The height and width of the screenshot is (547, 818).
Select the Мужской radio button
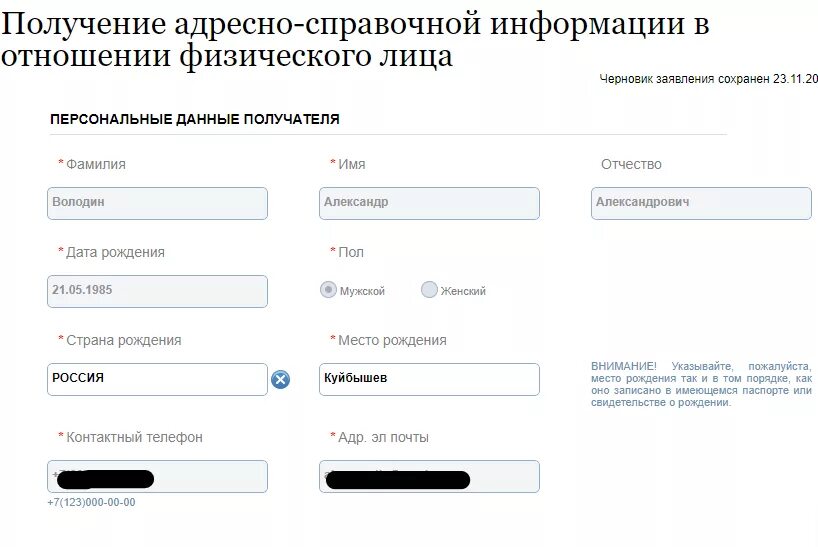click(x=328, y=290)
